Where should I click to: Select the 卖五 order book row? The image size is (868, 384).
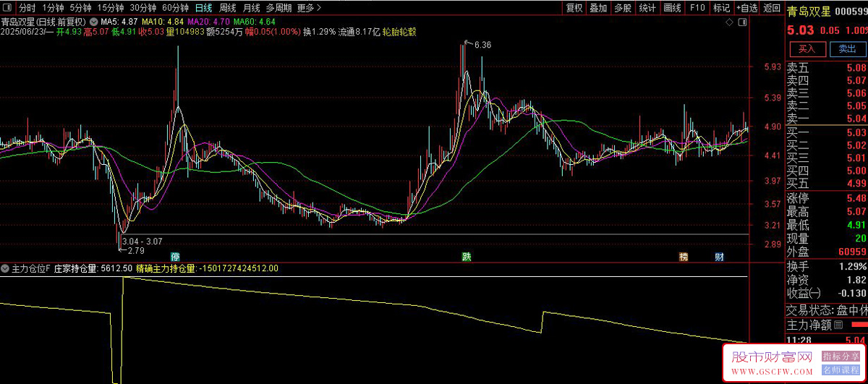827,68
